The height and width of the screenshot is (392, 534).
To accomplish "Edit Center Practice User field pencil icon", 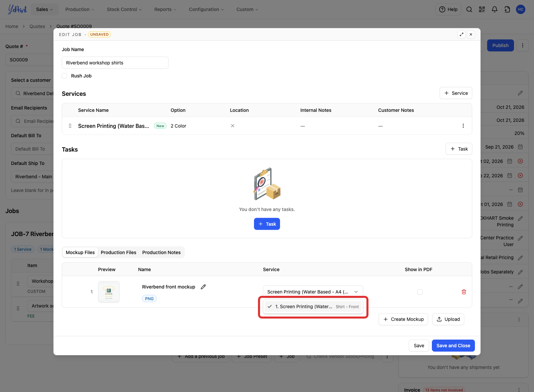I will (520, 238).
